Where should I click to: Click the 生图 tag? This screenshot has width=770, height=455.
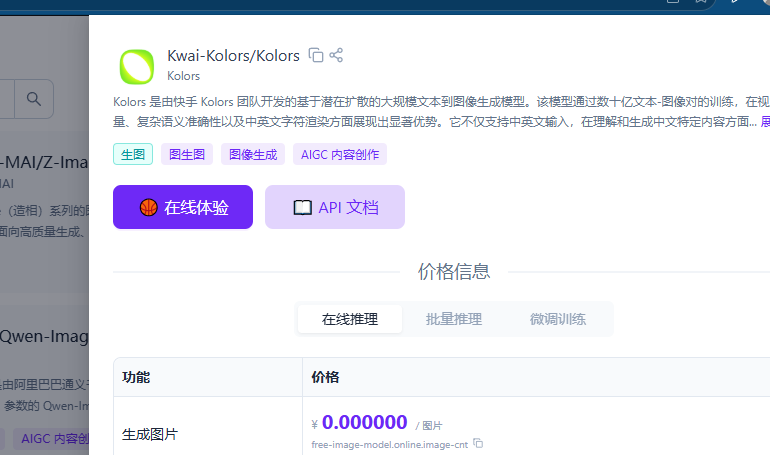133,154
